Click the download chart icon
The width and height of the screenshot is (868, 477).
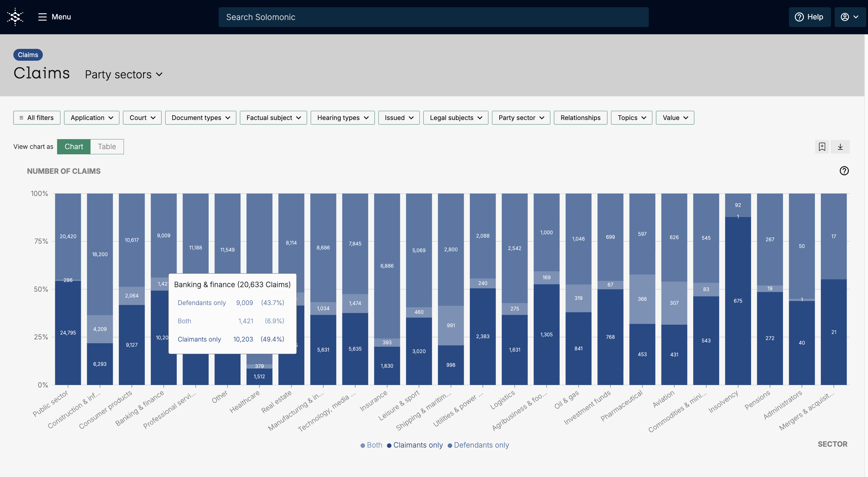point(840,147)
